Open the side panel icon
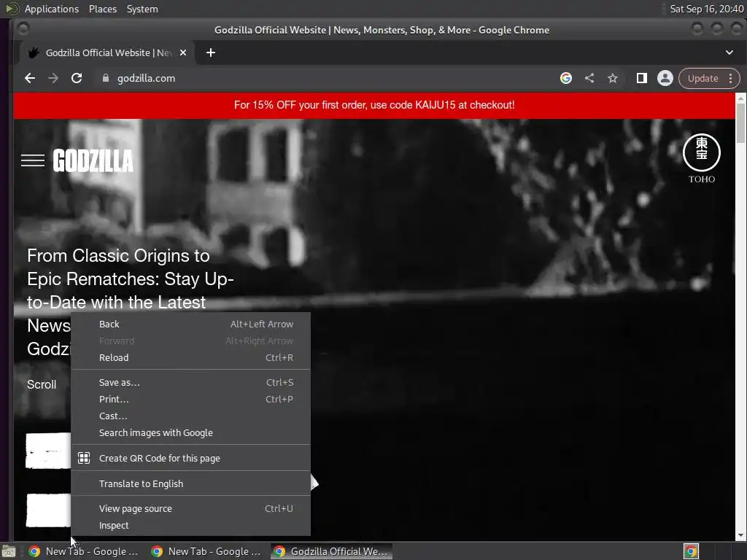Viewport: 747px width, 560px height. coord(642,78)
